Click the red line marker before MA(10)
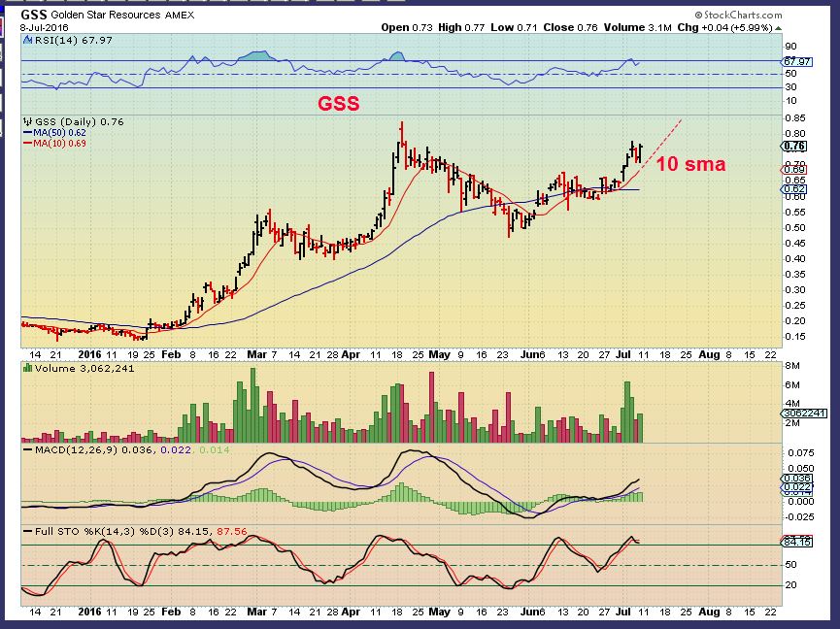The height and width of the screenshot is (629, 840). click(28, 144)
